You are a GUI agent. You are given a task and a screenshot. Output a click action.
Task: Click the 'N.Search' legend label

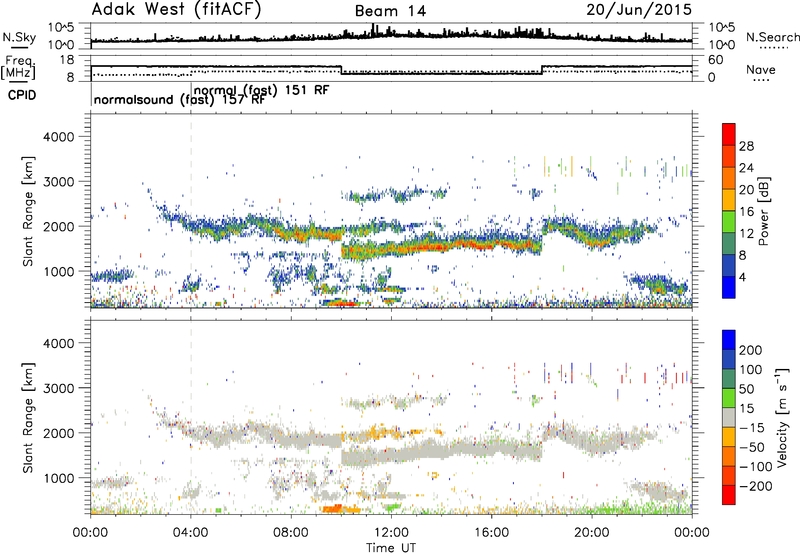(772, 37)
